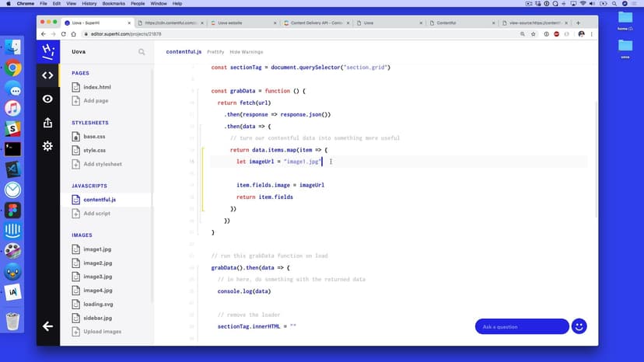Open image3.jpg in Images list
This screenshot has height=362, width=644.
click(97, 277)
